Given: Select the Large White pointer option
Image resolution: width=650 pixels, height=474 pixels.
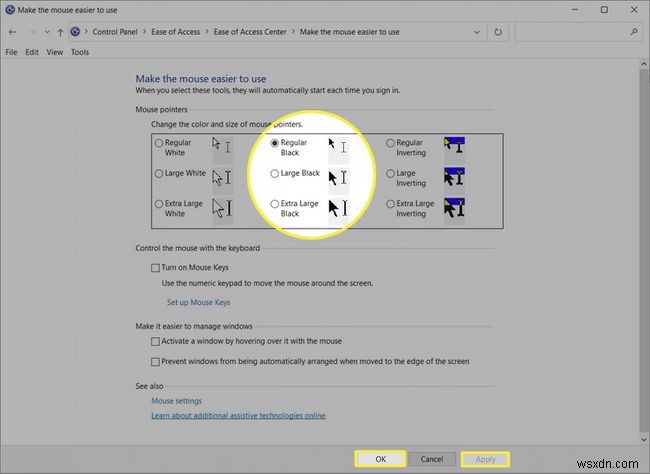Looking at the screenshot, I should point(159,173).
